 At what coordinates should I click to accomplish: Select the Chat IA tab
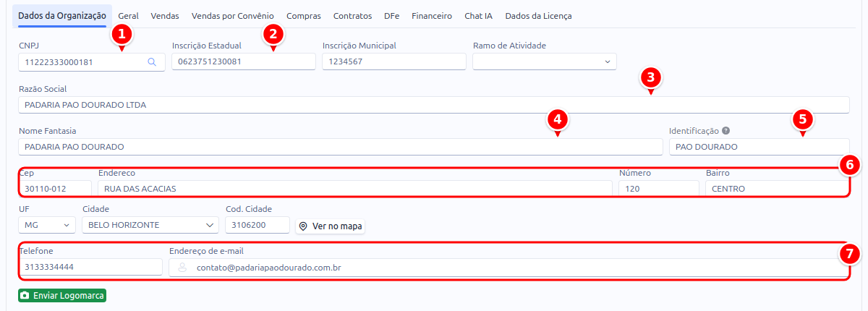pyautogui.click(x=479, y=15)
